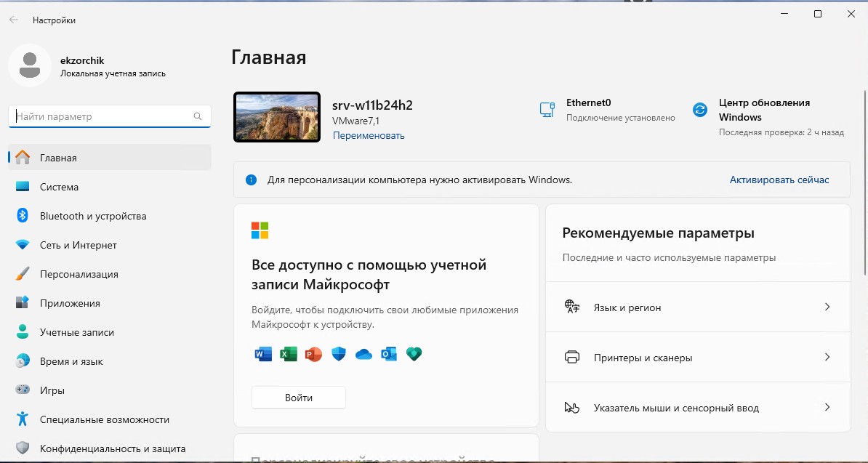Click the Windows Update refresh icon

pyautogui.click(x=700, y=110)
